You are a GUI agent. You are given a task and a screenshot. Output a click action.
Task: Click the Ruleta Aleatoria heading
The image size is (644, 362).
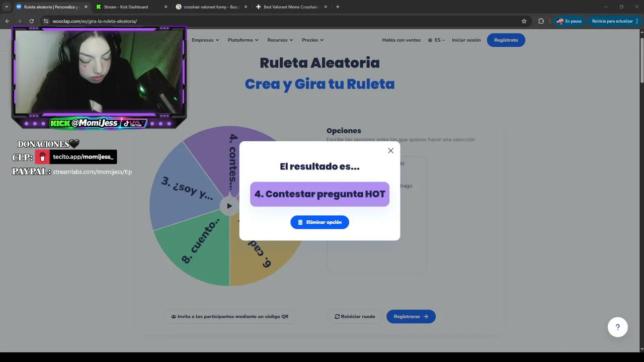[x=319, y=63]
